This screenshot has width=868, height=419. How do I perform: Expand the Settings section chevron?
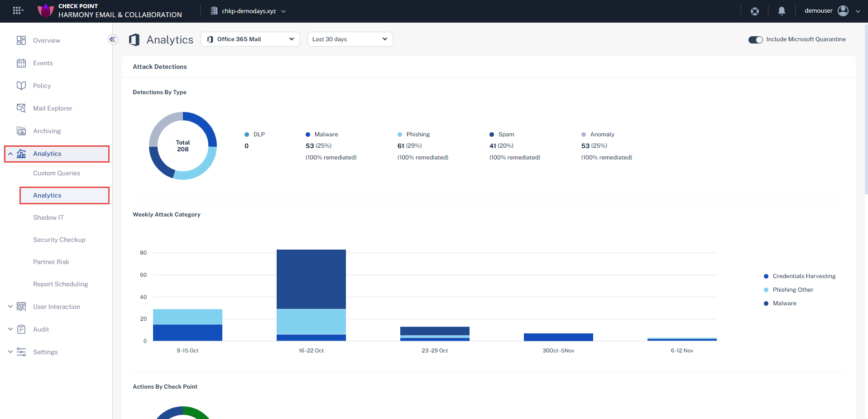click(x=10, y=352)
